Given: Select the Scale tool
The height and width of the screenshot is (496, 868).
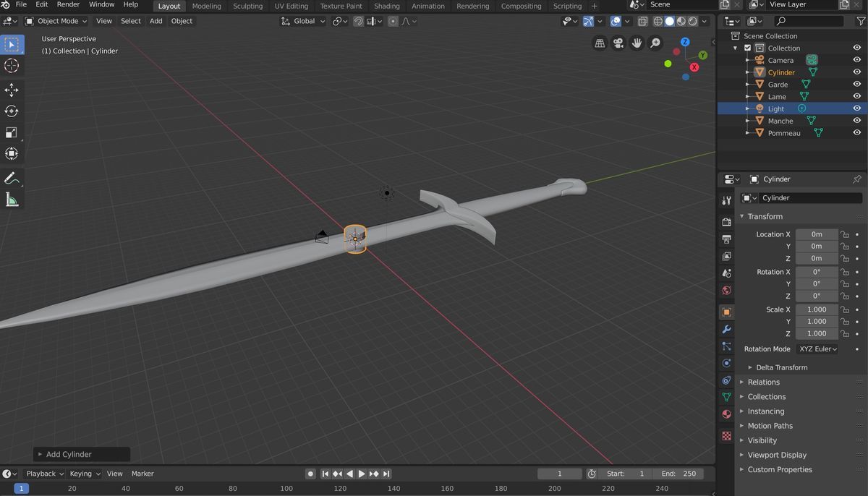Looking at the screenshot, I should click(12, 132).
